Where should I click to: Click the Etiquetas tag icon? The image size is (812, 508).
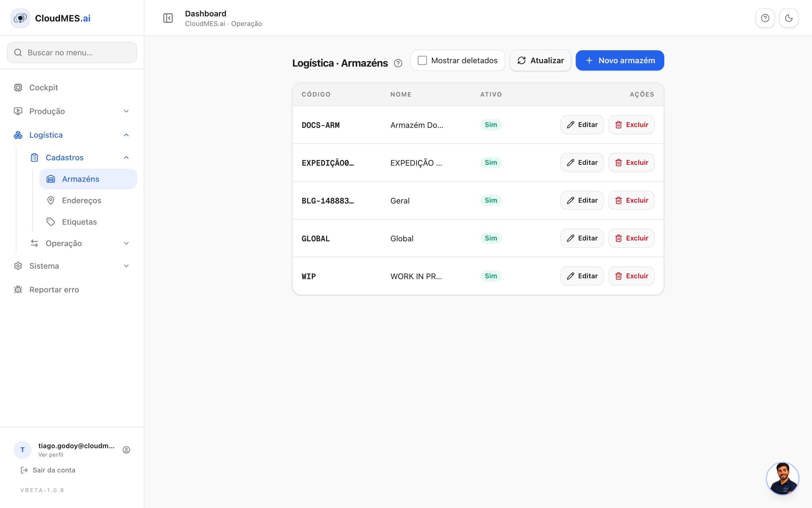point(51,222)
